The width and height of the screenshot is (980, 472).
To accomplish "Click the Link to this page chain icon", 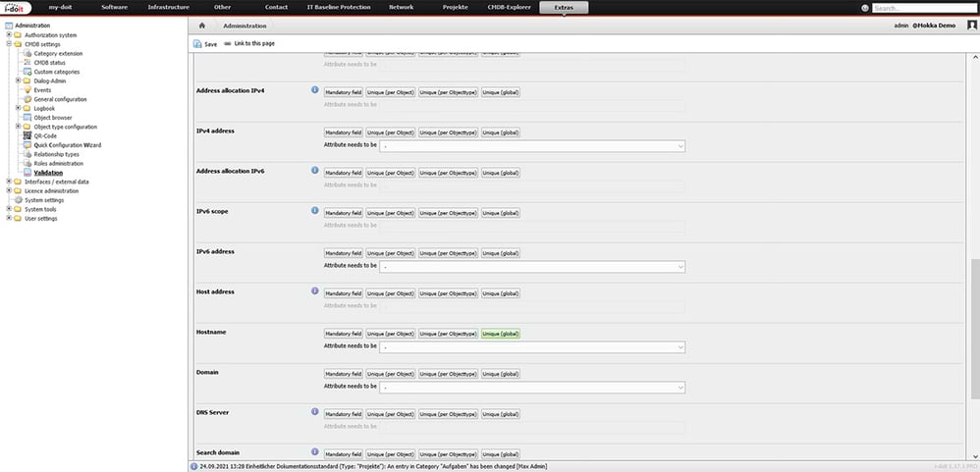I will coord(228,44).
